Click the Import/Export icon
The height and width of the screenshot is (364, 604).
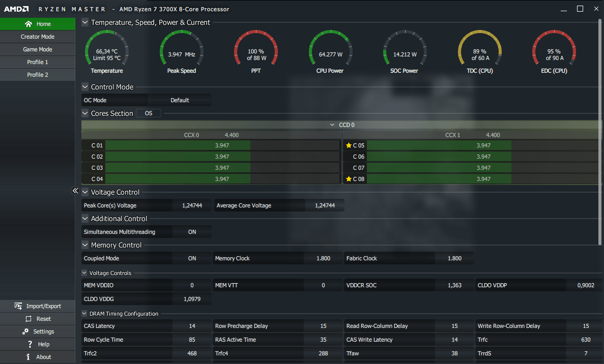(18, 306)
